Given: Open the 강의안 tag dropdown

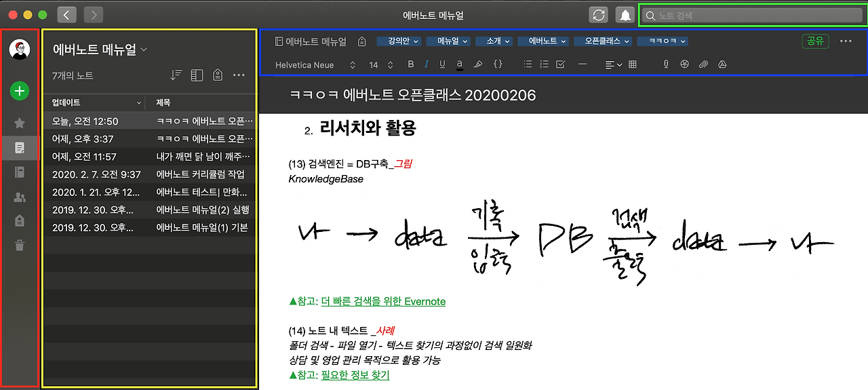Looking at the screenshot, I should coord(399,41).
